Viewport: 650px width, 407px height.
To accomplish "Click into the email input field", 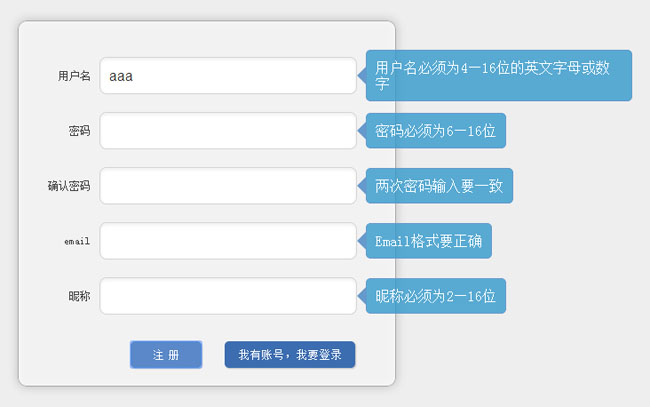I will pos(228,241).
